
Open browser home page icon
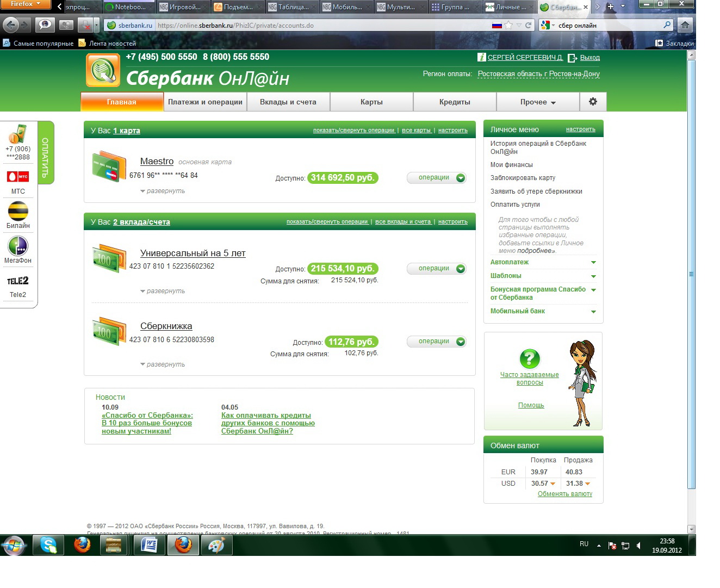click(x=685, y=25)
